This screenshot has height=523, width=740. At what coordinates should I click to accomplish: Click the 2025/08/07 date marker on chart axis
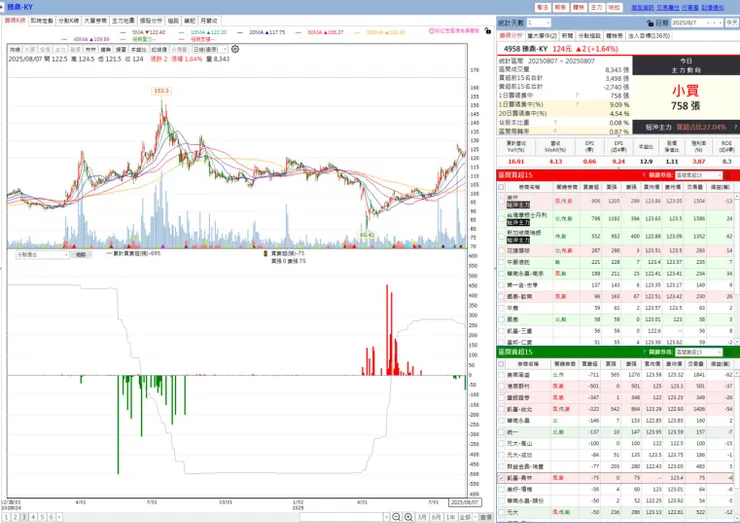tap(464, 503)
